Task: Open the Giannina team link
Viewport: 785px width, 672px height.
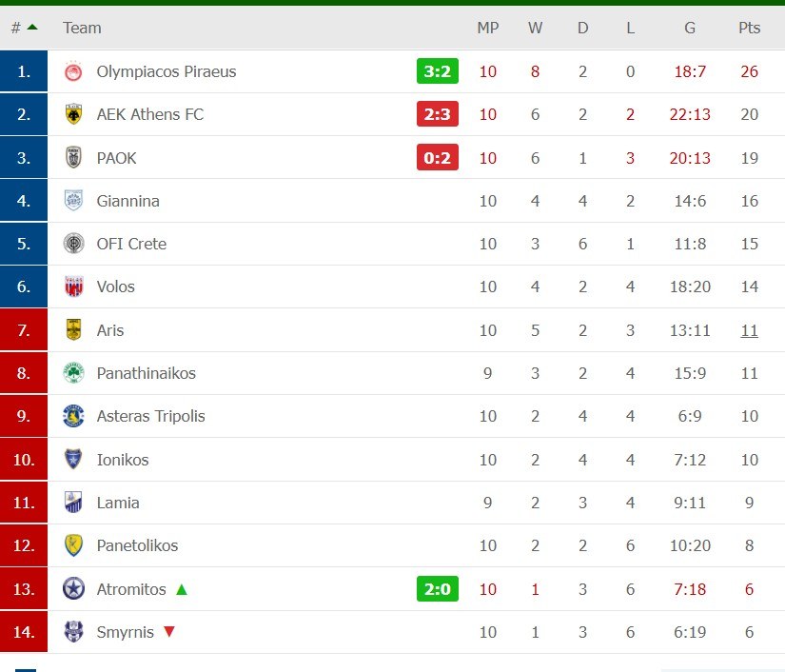Action: click(128, 201)
